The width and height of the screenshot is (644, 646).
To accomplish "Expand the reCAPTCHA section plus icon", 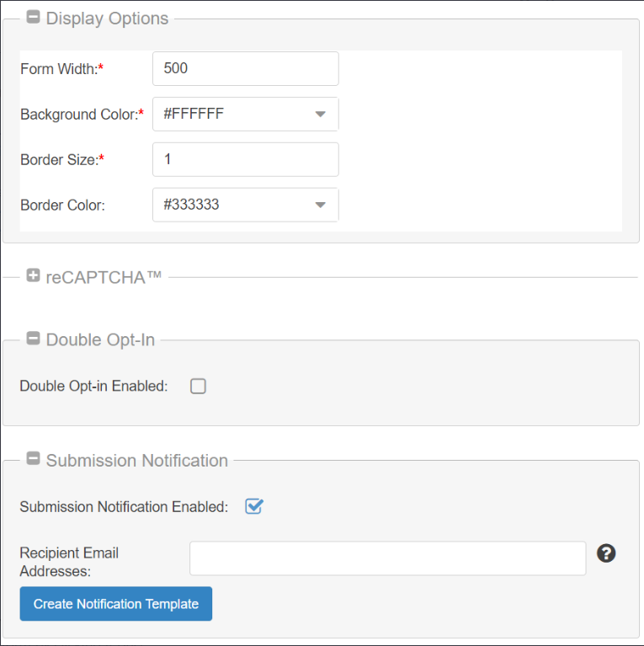I will coord(33,275).
